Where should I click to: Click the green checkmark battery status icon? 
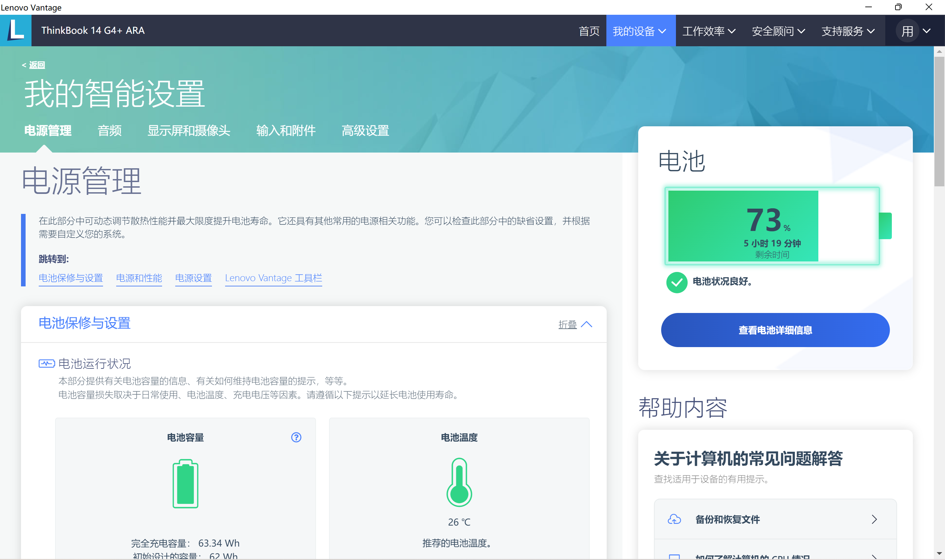coord(677,282)
